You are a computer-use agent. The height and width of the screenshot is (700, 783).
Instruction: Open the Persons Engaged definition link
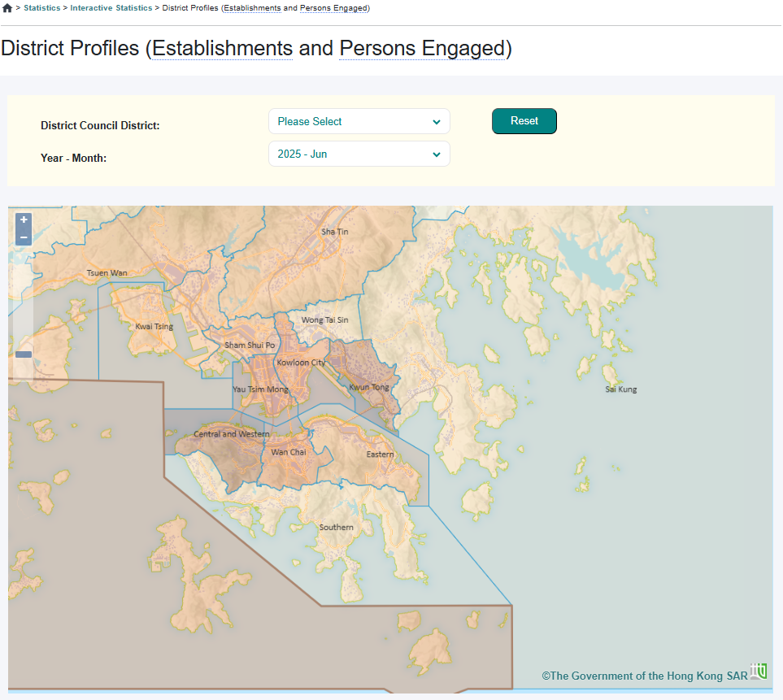pyautogui.click(x=422, y=49)
